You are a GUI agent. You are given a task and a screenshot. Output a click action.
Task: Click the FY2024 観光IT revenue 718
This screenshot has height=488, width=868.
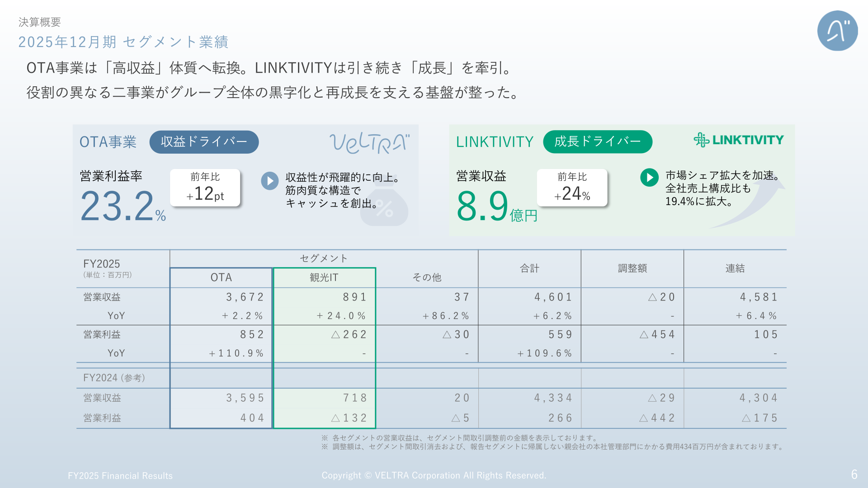tap(355, 398)
